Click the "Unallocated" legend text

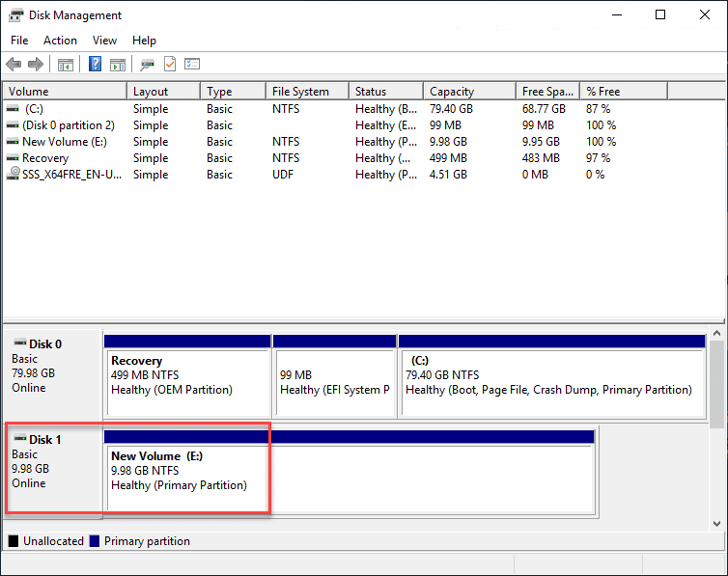53,541
